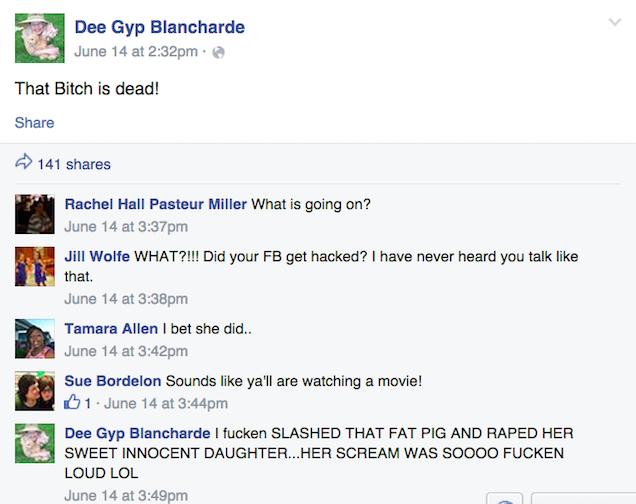Open Jill Wolfe's profile name link
636x504 pixels.
pos(97,257)
